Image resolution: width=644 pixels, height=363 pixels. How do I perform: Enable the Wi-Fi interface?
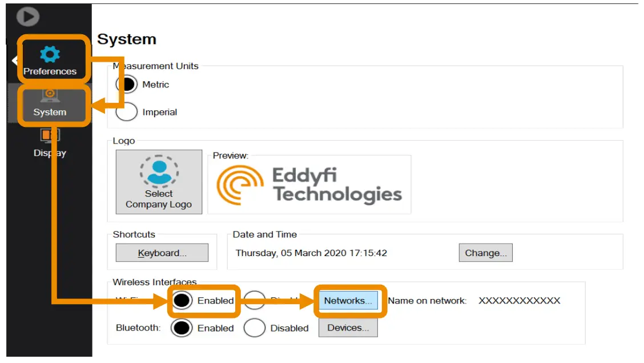181,300
